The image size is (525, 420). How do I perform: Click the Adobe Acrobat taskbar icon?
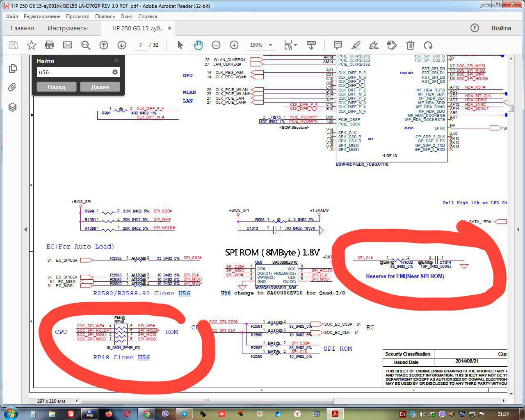click(335, 414)
